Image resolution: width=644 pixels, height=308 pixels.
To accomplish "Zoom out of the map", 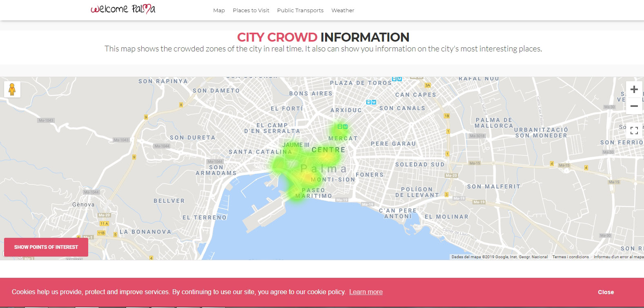I will coord(634,106).
